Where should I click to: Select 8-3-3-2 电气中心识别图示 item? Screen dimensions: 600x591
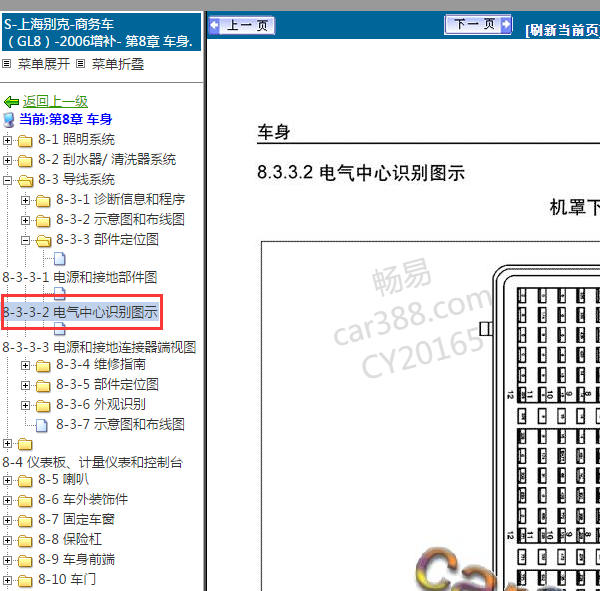point(80,312)
